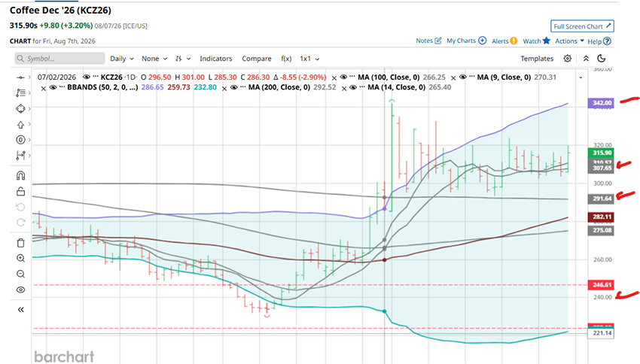Select the 275.08 MA price label
The width and height of the screenshot is (640, 364).
601,230
